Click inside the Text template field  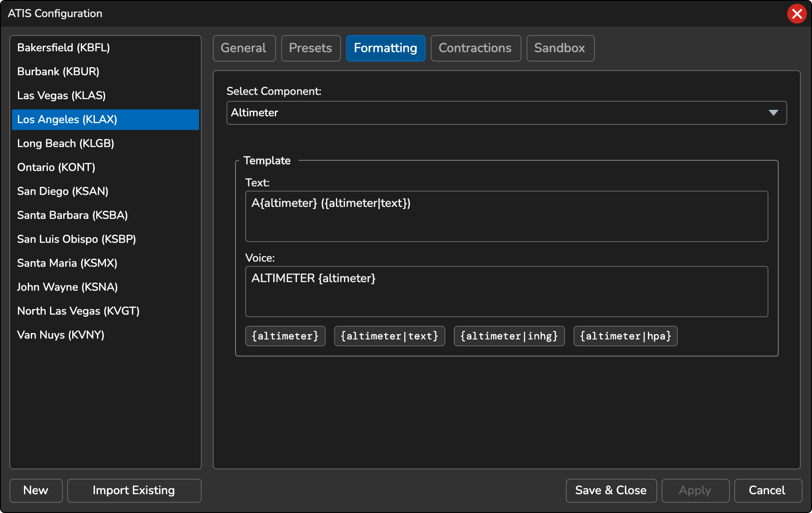pyautogui.click(x=506, y=216)
